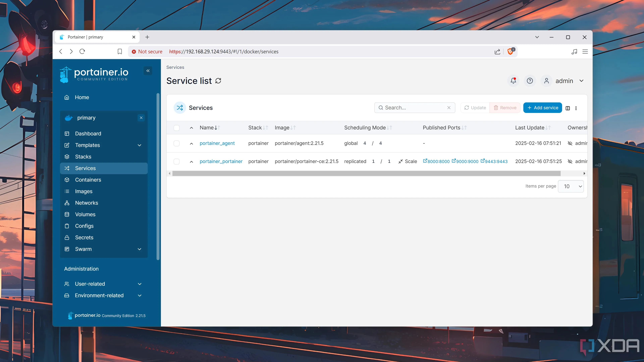This screenshot has width=644, height=362.
Task: Click the notifications bell icon
Action: [513, 81]
